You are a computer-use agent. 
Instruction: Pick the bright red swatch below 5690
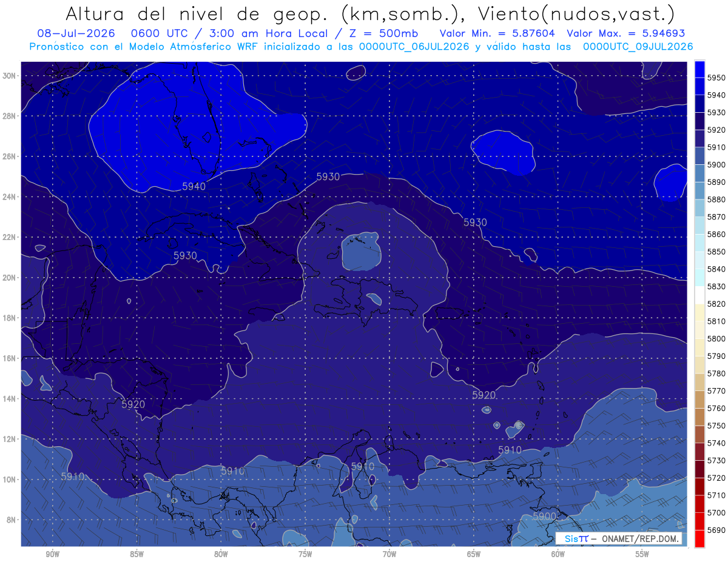tap(699, 538)
